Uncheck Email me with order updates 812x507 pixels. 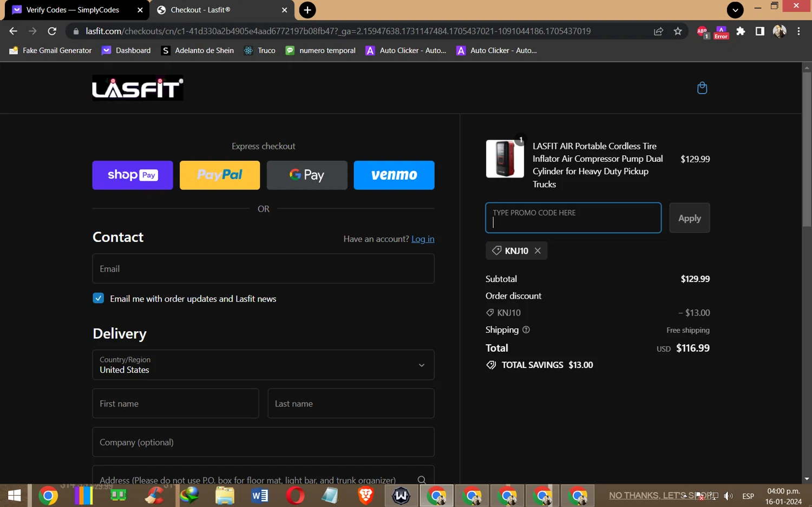(x=98, y=298)
